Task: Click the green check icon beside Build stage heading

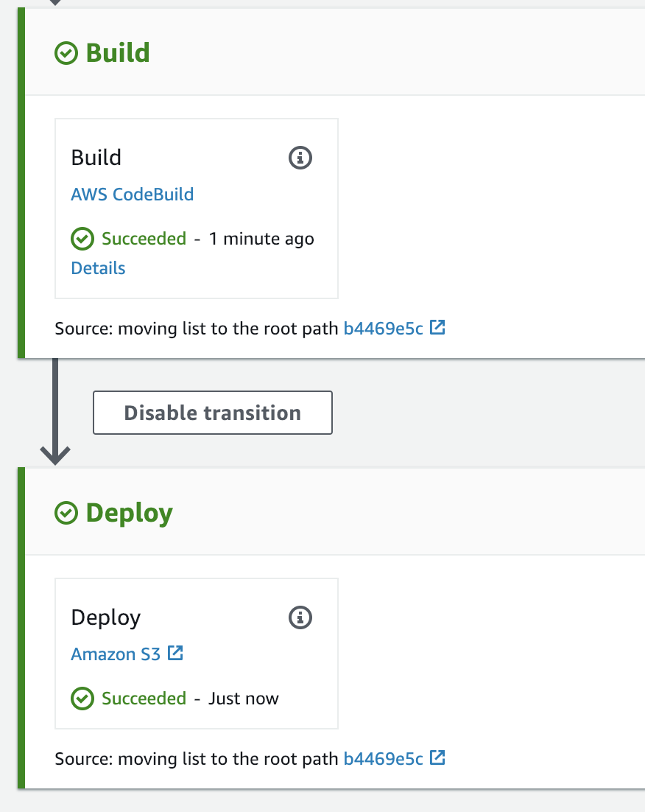Action: [x=66, y=53]
